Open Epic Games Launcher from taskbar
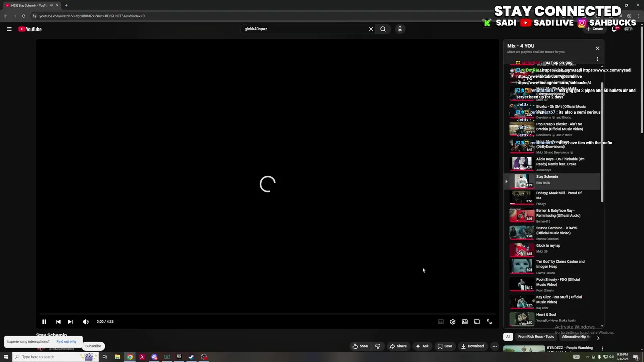This screenshot has height=362, width=644. coord(179,357)
